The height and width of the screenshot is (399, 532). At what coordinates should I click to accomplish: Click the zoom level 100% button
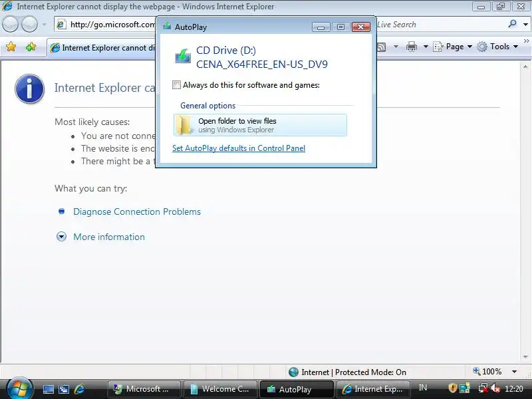(487, 372)
